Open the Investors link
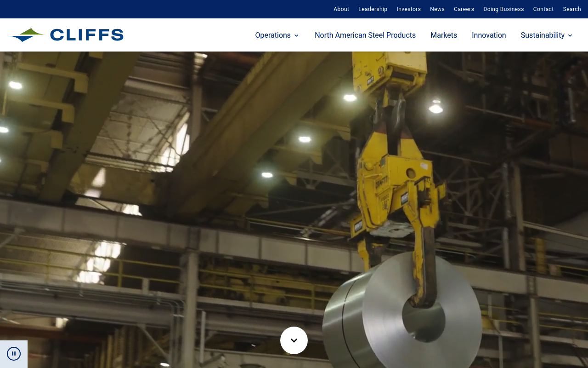The image size is (588, 368). (409, 9)
